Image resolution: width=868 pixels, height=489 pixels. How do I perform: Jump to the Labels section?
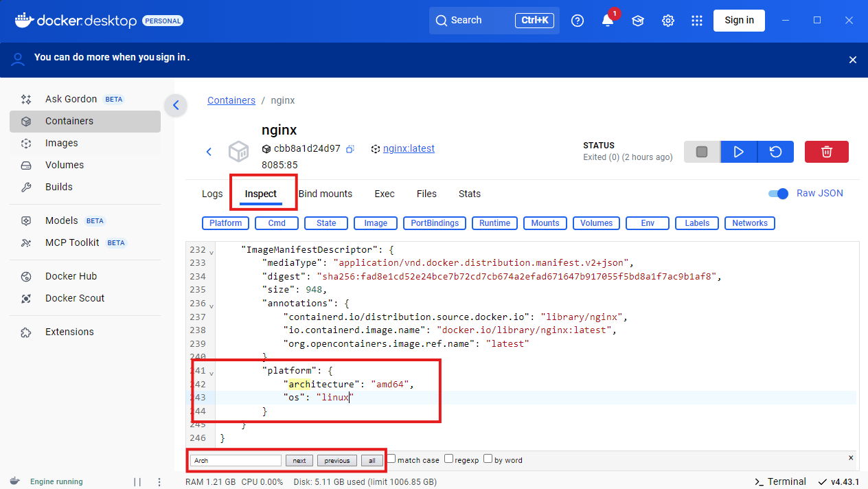(697, 223)
